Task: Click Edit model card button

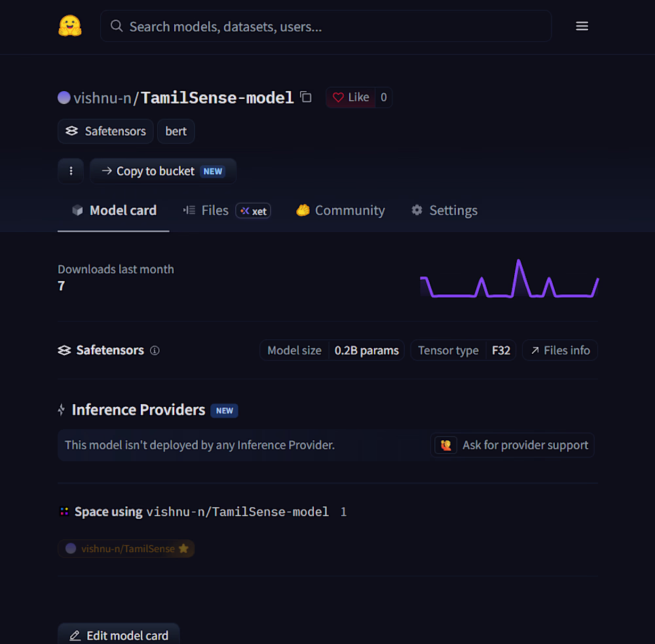Action: click(119, 635)
